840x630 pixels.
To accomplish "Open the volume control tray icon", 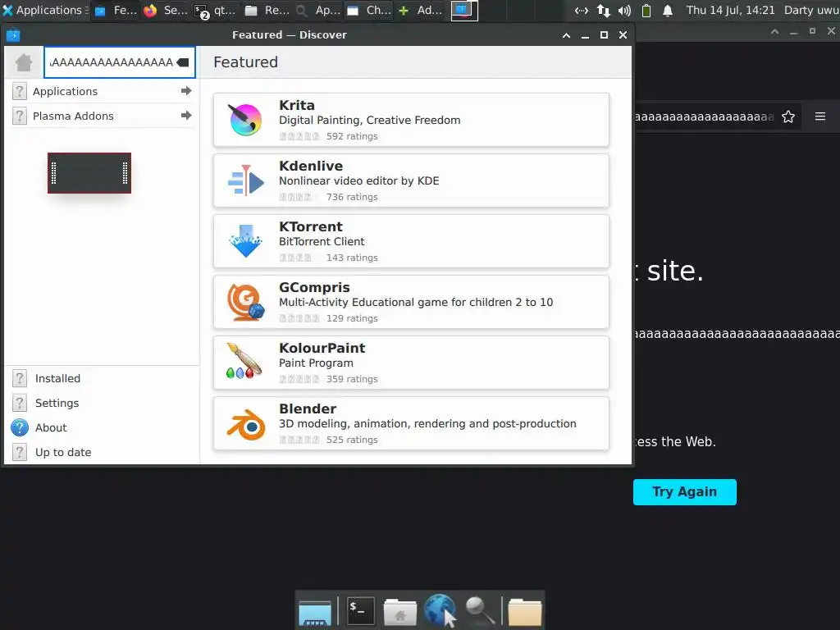I will point(624,10).
